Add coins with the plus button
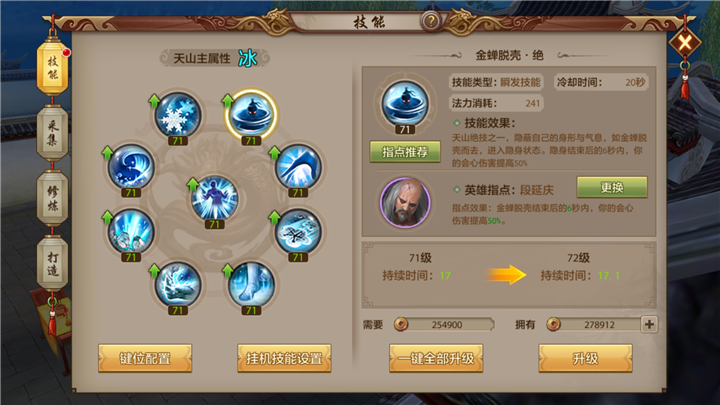720x405 pixels. coord(649,325)
